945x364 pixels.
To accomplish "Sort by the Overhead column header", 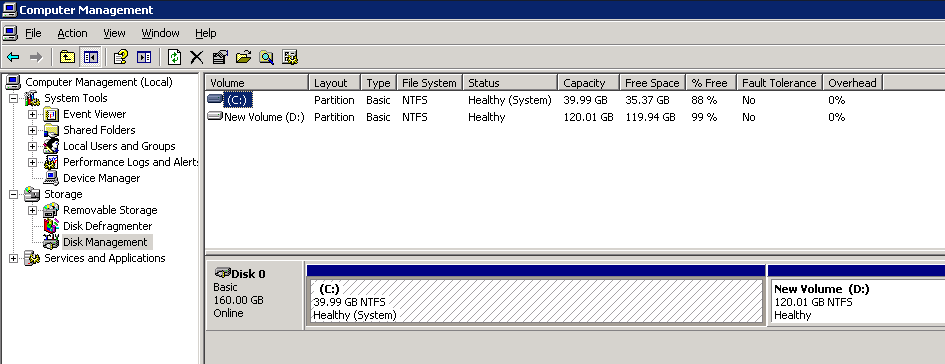I will point(853,83).
